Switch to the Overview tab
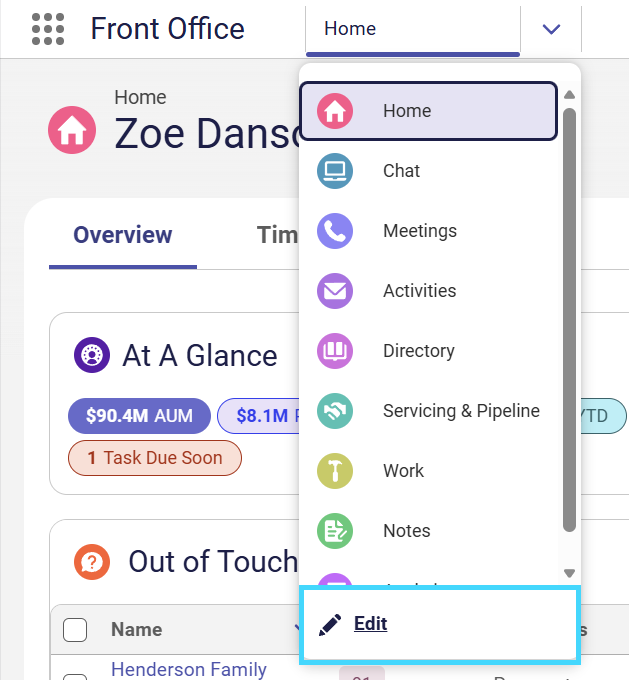 tap(123, 235)
